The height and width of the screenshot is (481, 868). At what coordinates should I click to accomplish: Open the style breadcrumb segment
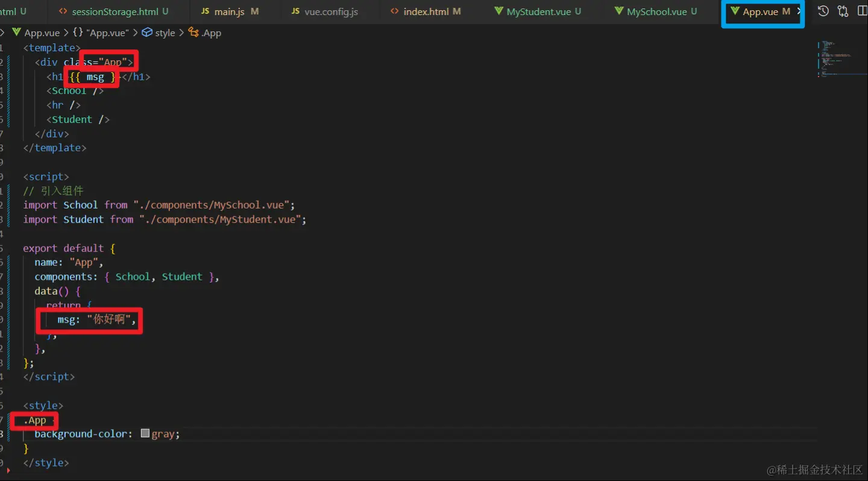(x=158, y=33)
